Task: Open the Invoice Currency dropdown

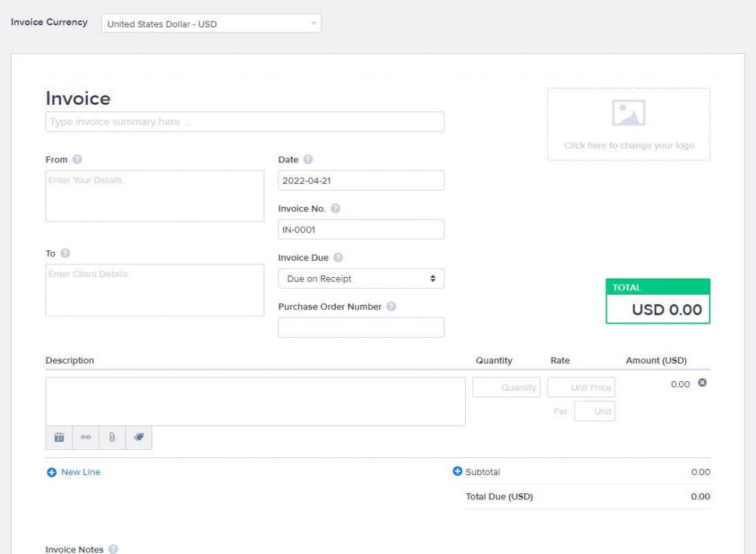Action: pos(211,24)
